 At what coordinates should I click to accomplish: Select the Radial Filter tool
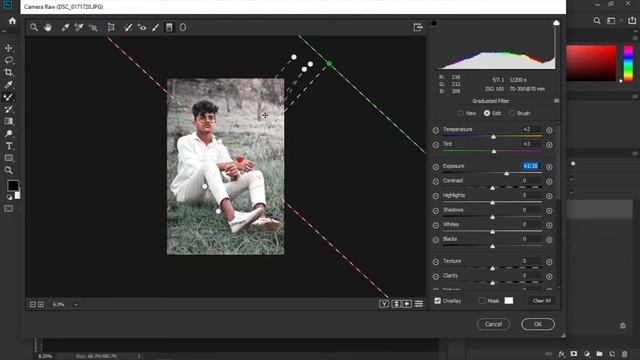pyautogui.click(x=183, y=27)
